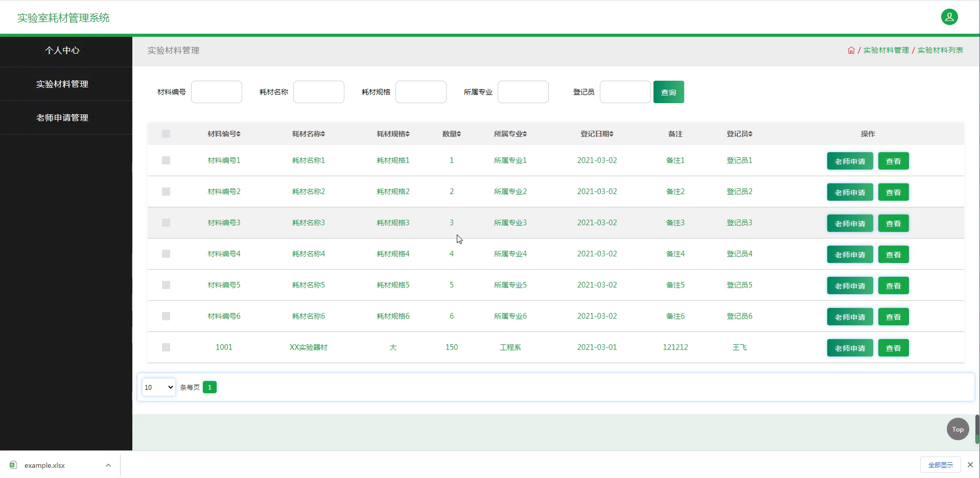Open example.xlsx download item

44,465
